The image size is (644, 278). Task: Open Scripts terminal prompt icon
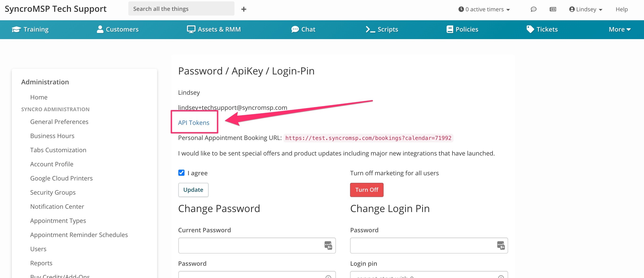click(x=370, y=29)
